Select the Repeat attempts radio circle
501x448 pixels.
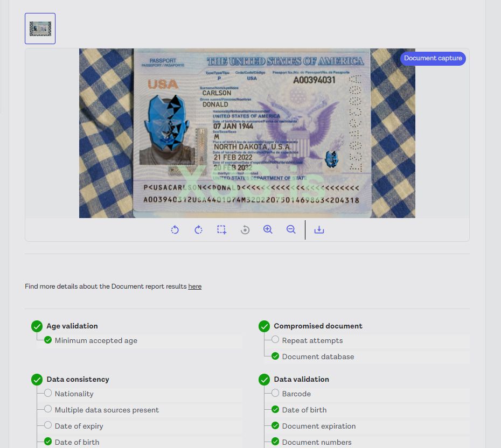tap(275, 340)
